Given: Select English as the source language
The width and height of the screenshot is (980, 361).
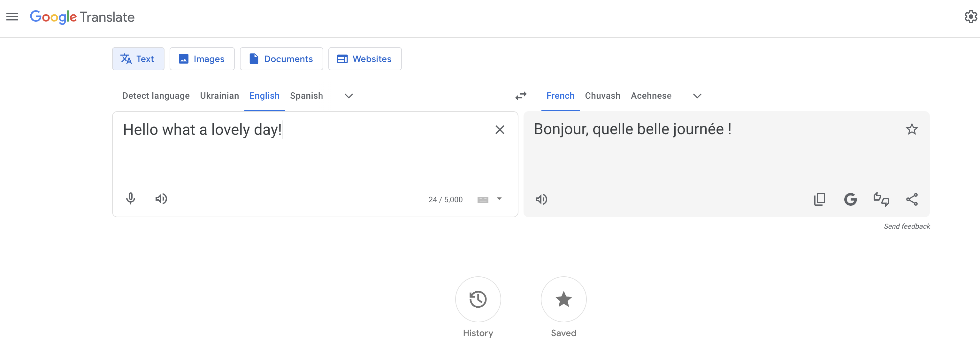Looking at the screenshot, I should coord(264,96).
